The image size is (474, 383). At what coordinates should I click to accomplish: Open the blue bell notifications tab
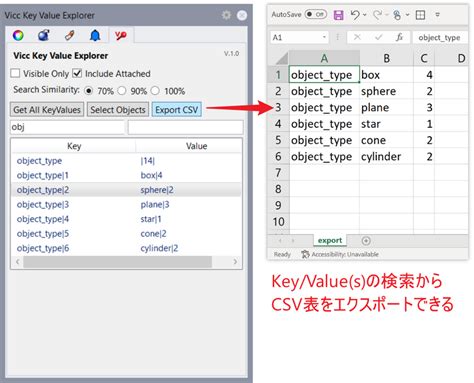pos(95,35)
